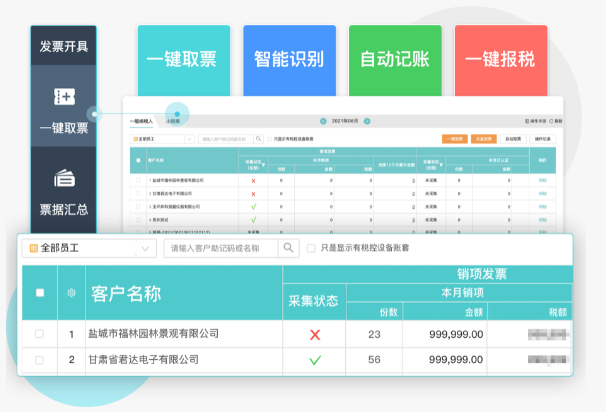Toggle 只是显示有税控设备账套 checkbox in front panel
606x412 pixels.
311,248
